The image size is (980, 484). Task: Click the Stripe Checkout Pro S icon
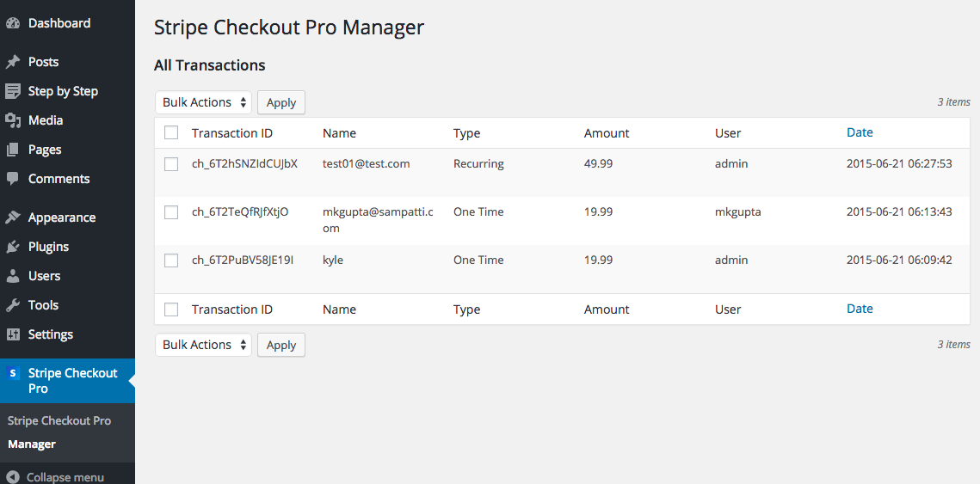click(x=13, y=373)
